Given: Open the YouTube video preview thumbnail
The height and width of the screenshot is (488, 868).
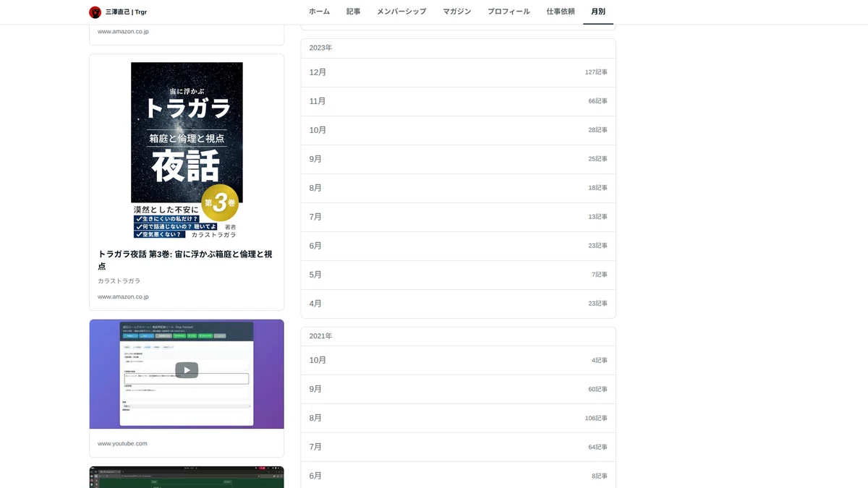Looking at the screenshot, I should click(x=187, y=374).
